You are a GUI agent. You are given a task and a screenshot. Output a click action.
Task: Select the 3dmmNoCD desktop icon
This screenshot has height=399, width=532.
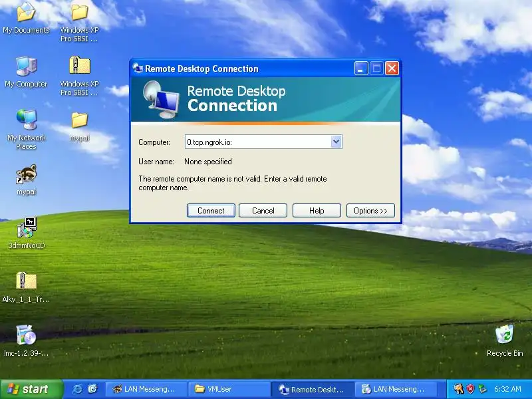[x=26, y=233]
